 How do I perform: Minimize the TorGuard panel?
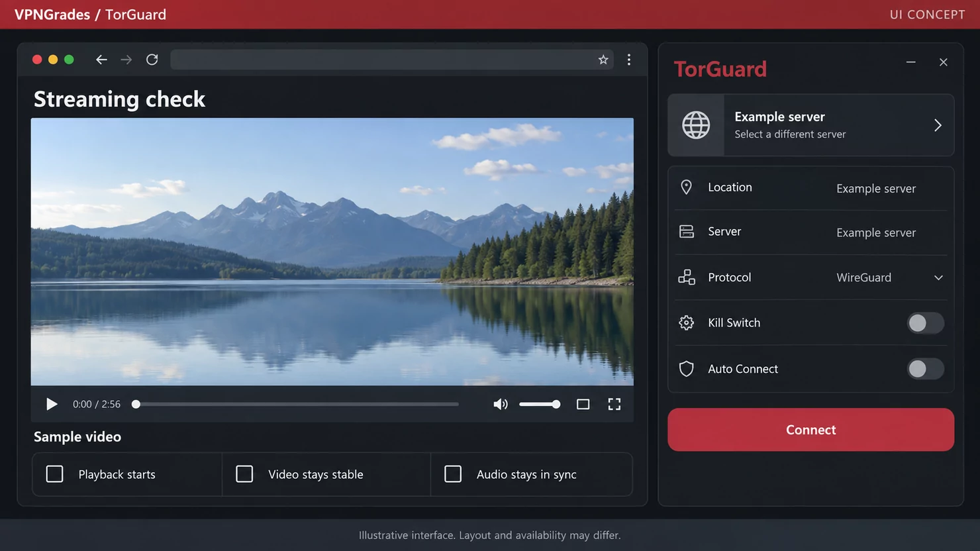click(911, 62)
